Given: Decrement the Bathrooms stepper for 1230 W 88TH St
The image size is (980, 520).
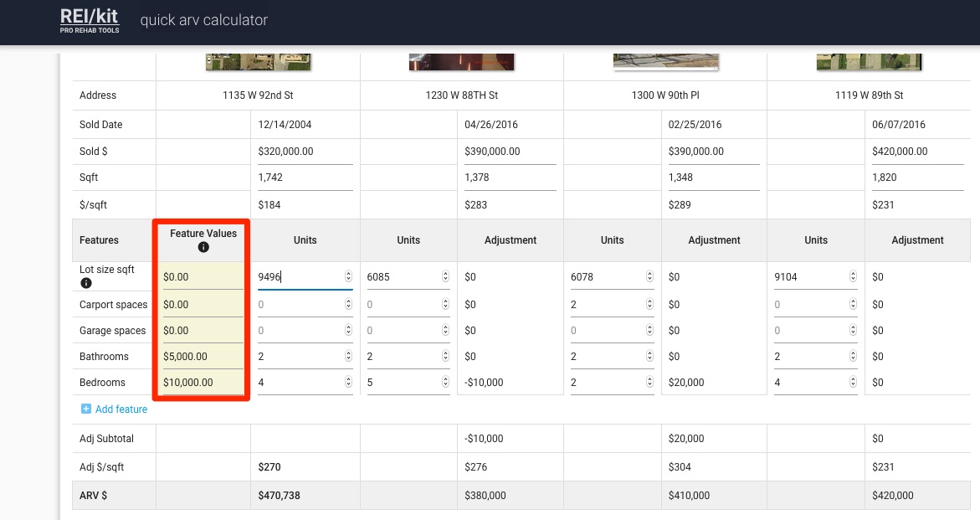Looking at the screenshot, I should coord(444,359).
